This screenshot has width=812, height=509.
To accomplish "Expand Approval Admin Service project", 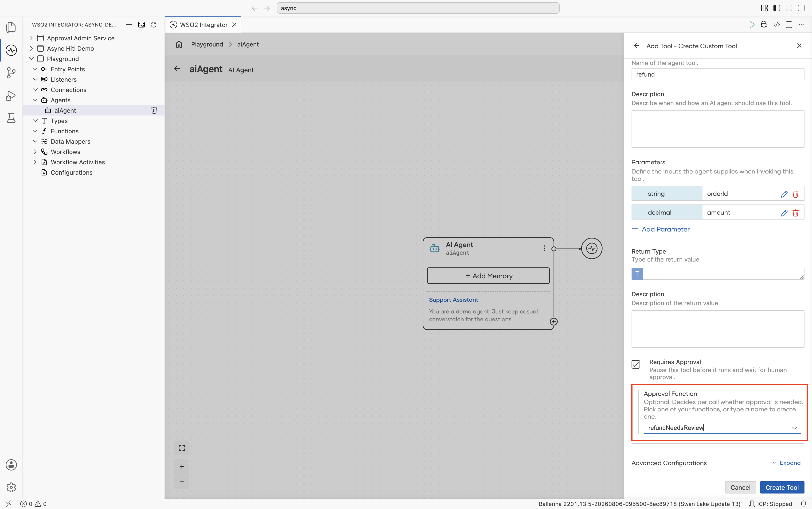I will tap(31, 38).
